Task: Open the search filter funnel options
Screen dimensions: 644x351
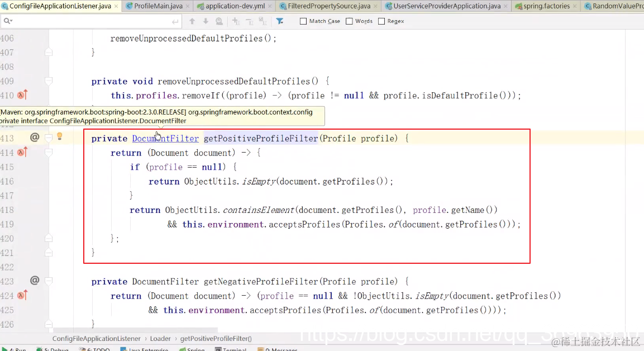Action: tap(280, 21)
